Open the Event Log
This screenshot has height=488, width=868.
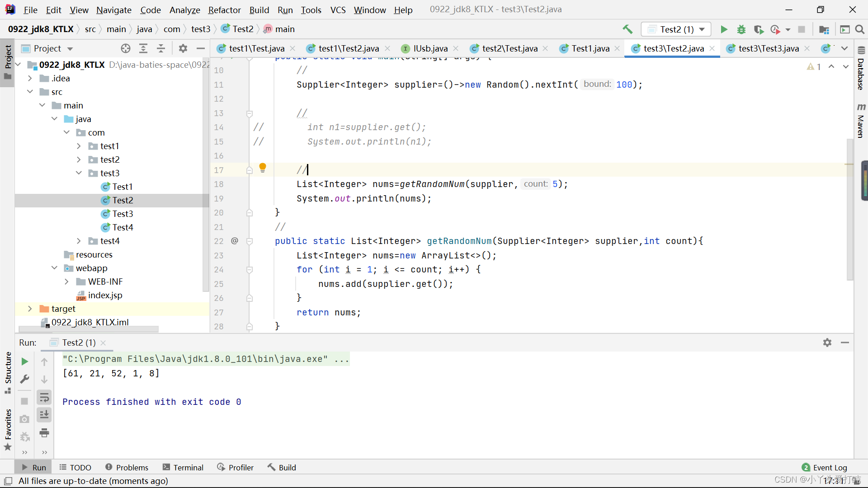point(825,467)
